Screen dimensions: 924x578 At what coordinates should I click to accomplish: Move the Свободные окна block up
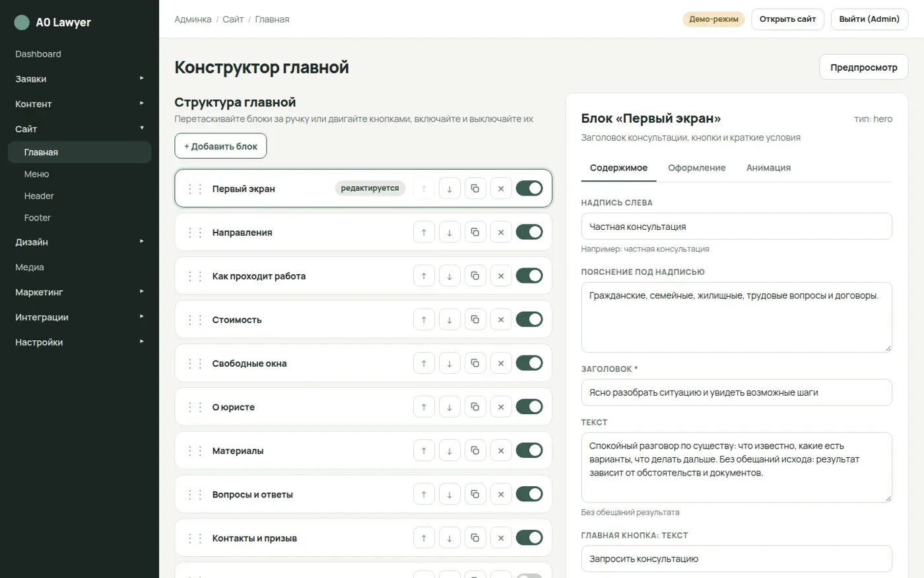(x=424, y=363)
